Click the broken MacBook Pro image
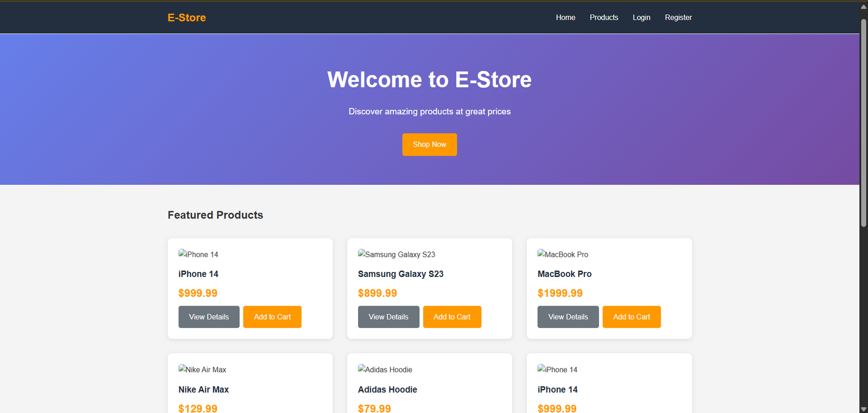 563,254
